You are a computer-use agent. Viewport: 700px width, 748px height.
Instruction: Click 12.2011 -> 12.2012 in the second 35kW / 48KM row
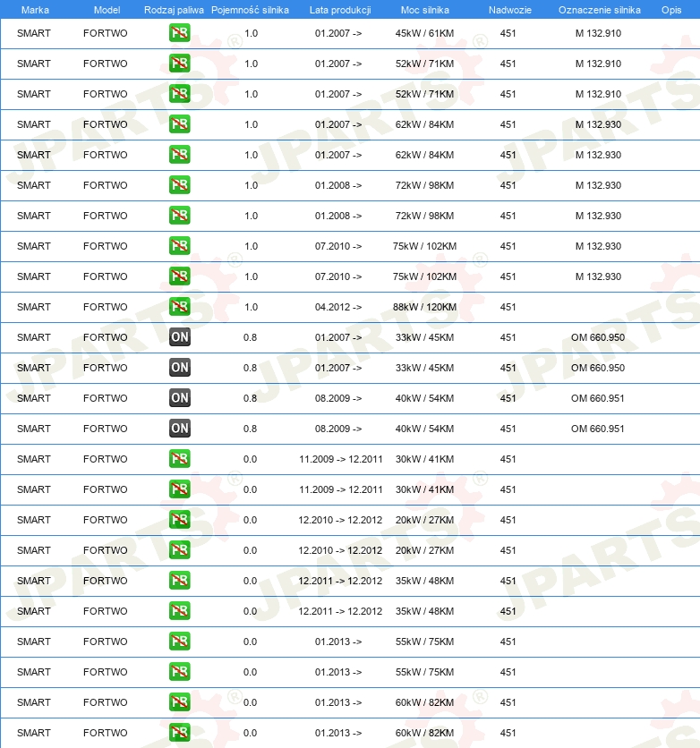coord(340,610)
